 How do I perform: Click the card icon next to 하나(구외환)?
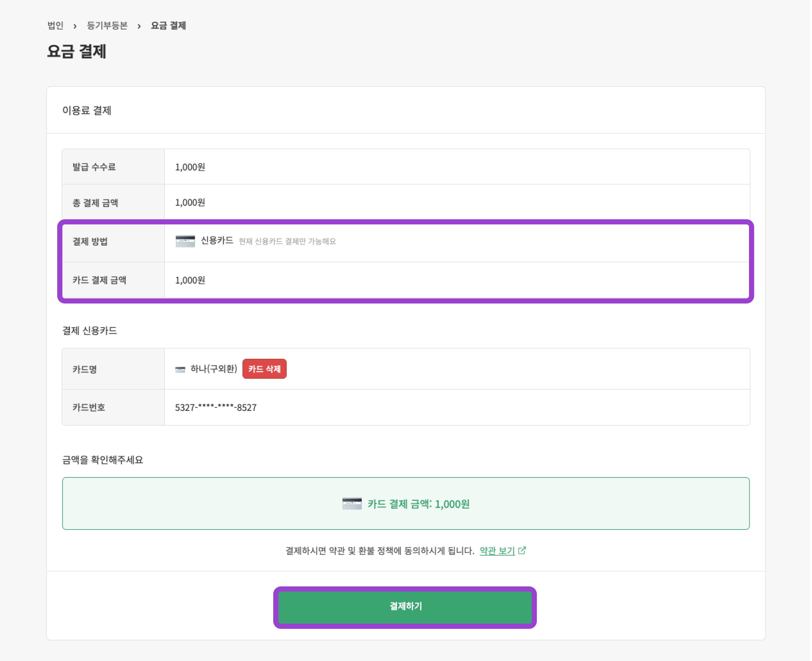(180, 368)
